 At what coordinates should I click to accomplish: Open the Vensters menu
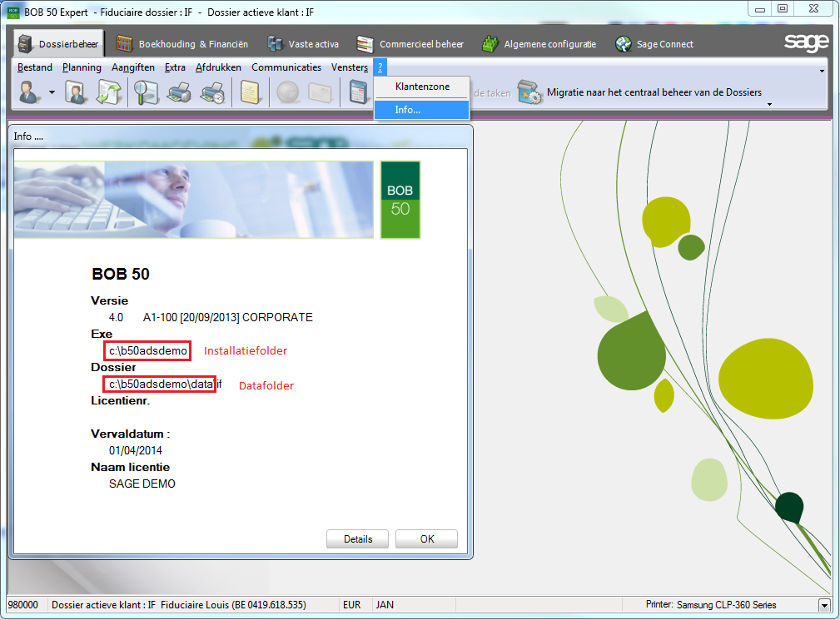pyautogui.click(x=350, y=67)
